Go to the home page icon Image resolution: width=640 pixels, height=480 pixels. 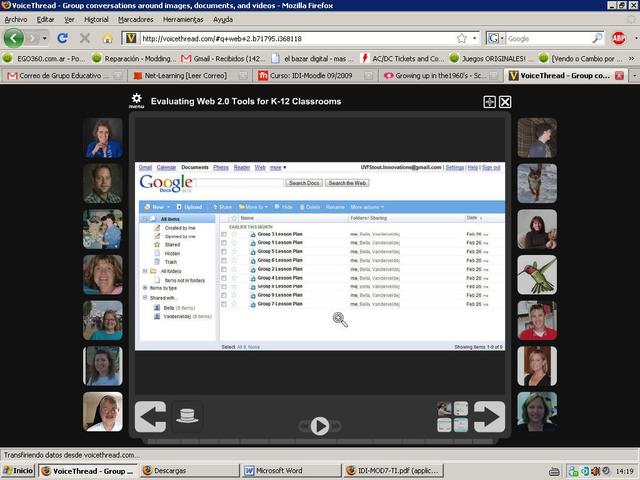click(107, 38)
